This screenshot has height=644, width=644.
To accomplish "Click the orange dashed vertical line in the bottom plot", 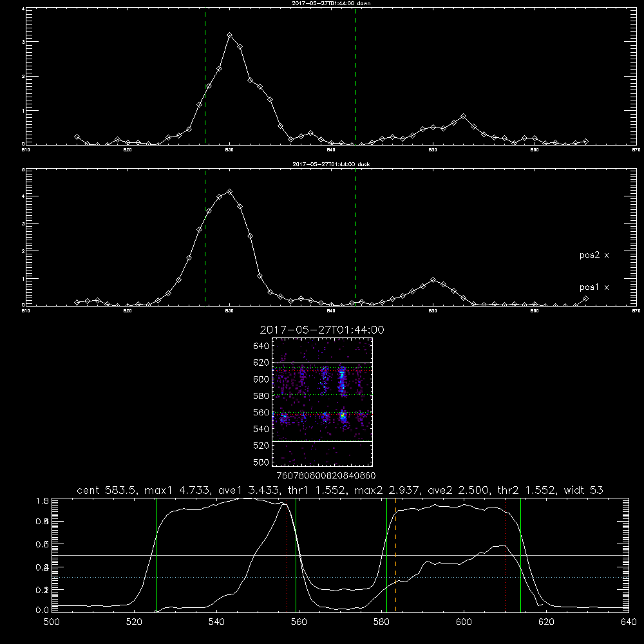I will 395,555.
